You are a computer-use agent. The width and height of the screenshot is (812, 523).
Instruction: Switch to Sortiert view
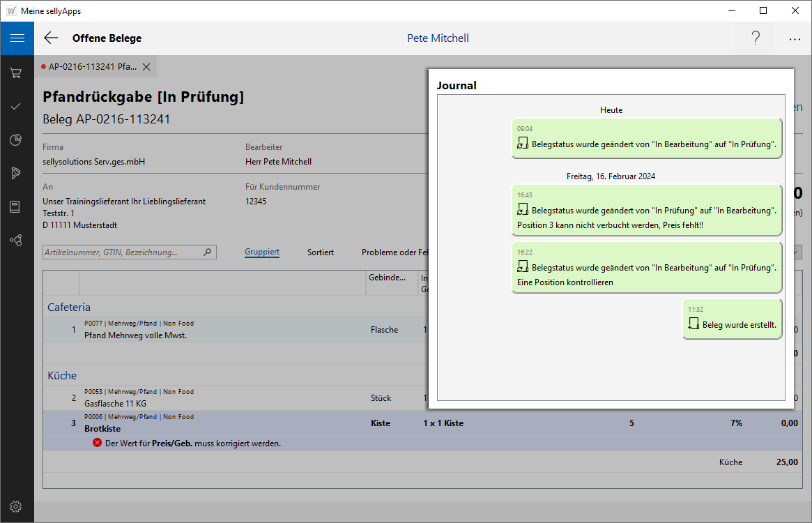(320, 252)
